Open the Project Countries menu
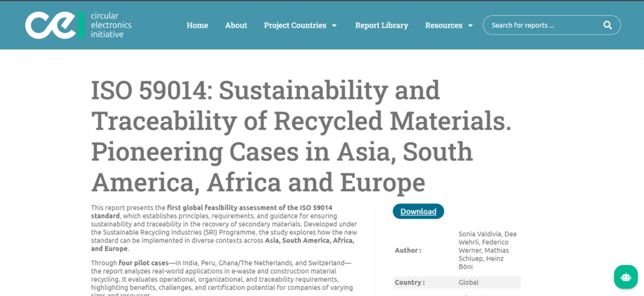 coord(295,25)
